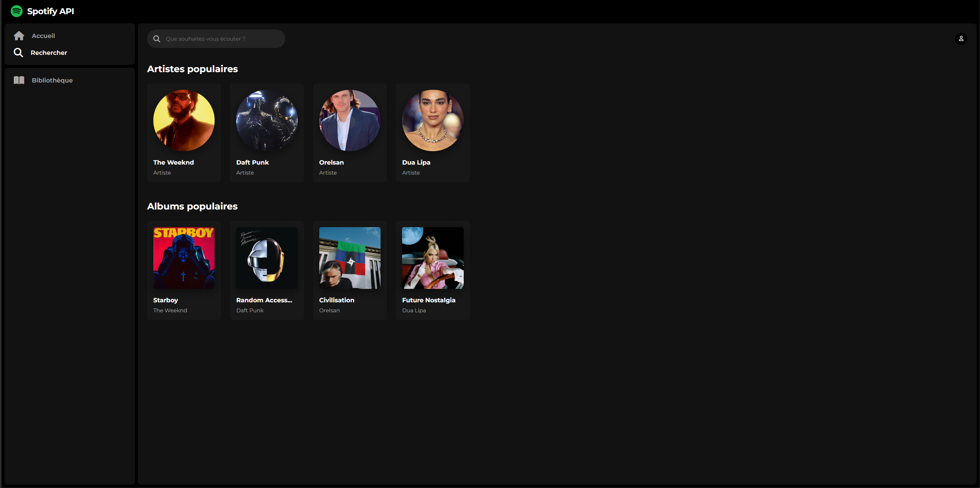
Task: Click the Civilisation album title
Action: [x=337, y=300]
